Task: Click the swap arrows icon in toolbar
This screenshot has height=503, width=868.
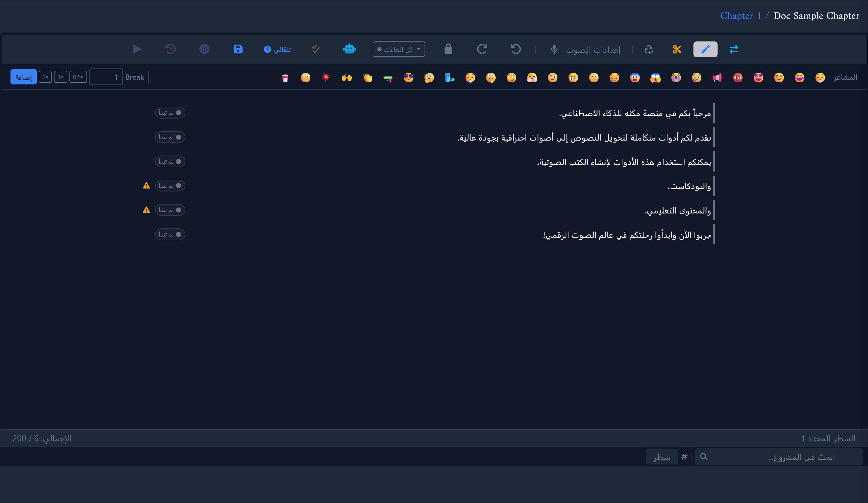Action: coord(734,49)
